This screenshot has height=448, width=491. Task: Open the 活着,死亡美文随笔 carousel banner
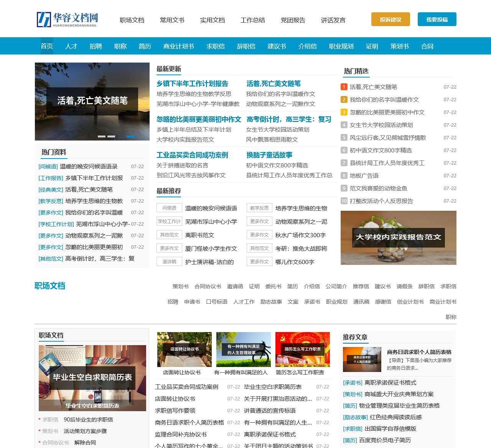pyautogui.click(x=92, y=101)
